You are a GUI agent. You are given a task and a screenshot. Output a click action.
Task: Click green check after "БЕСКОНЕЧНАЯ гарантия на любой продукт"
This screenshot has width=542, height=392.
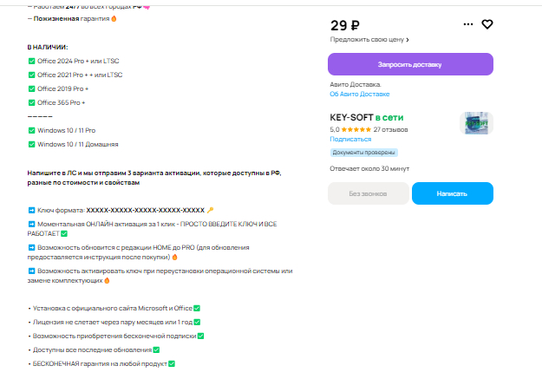tap(172, 363)
